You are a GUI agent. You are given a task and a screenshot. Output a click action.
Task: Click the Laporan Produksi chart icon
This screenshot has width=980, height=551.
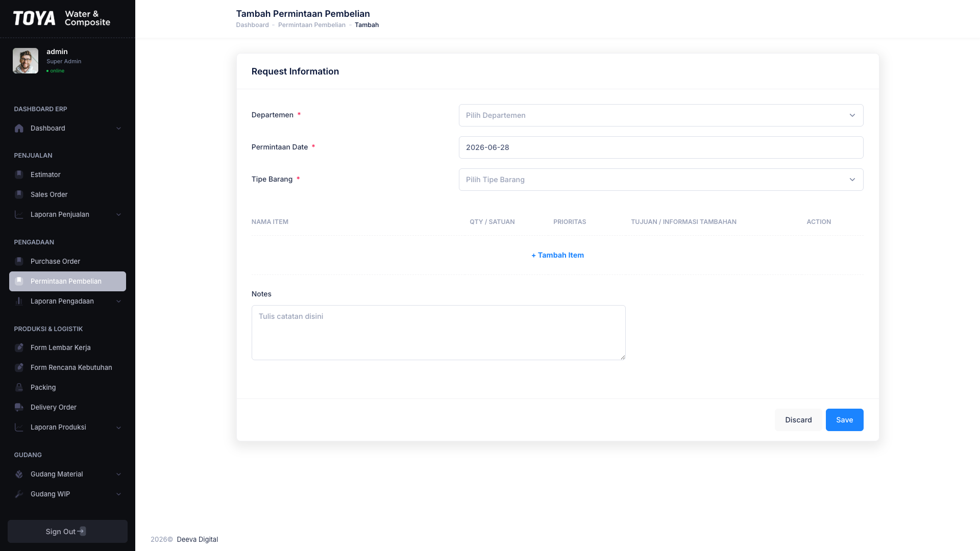19,427
